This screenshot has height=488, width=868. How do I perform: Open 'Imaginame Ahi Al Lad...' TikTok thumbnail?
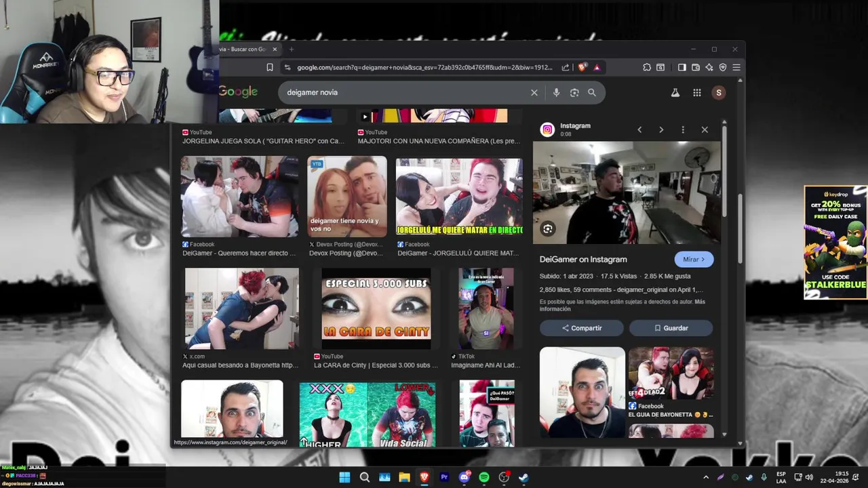point(486,308)
